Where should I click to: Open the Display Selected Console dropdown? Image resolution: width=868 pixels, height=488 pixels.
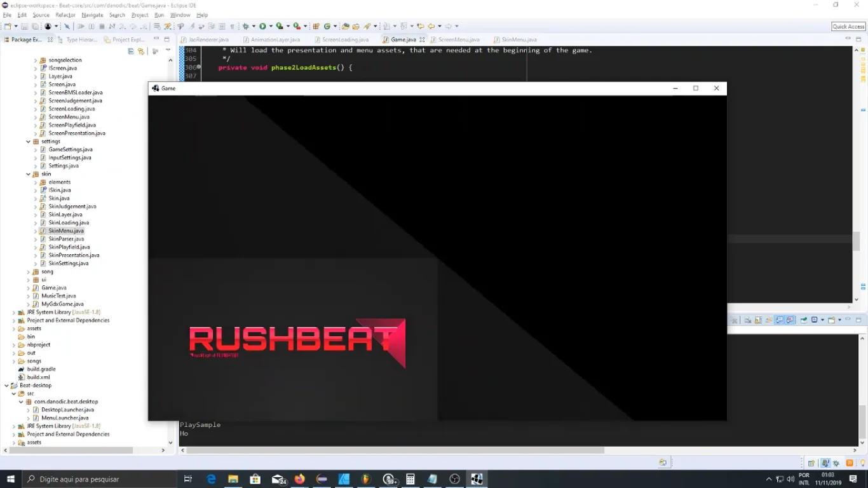click(822, 320)
